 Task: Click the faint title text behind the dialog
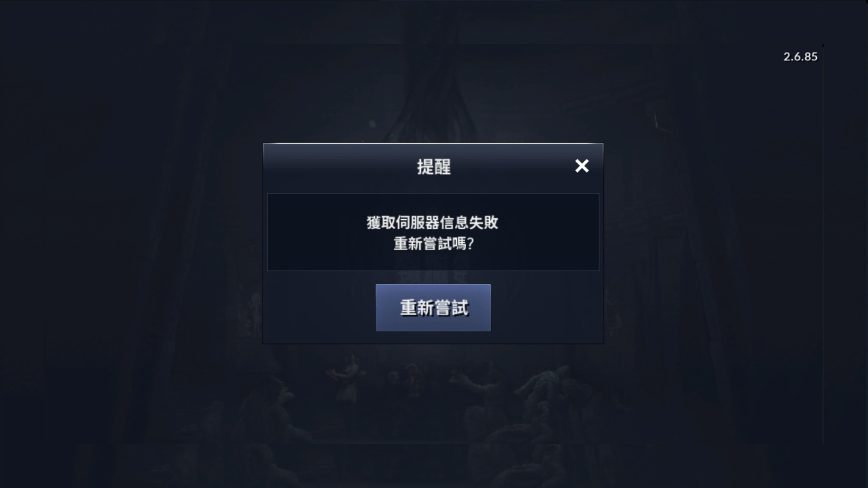coord(432,277)
